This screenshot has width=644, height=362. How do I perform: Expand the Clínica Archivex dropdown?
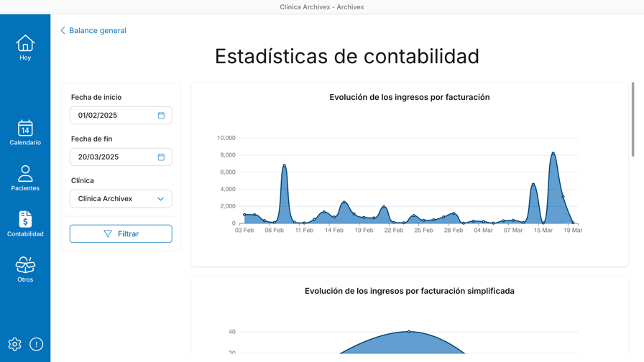tap(121, 199)
